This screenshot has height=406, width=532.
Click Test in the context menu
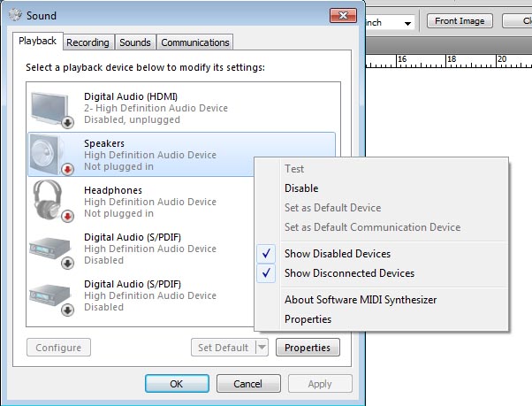(x=381, y=169)
